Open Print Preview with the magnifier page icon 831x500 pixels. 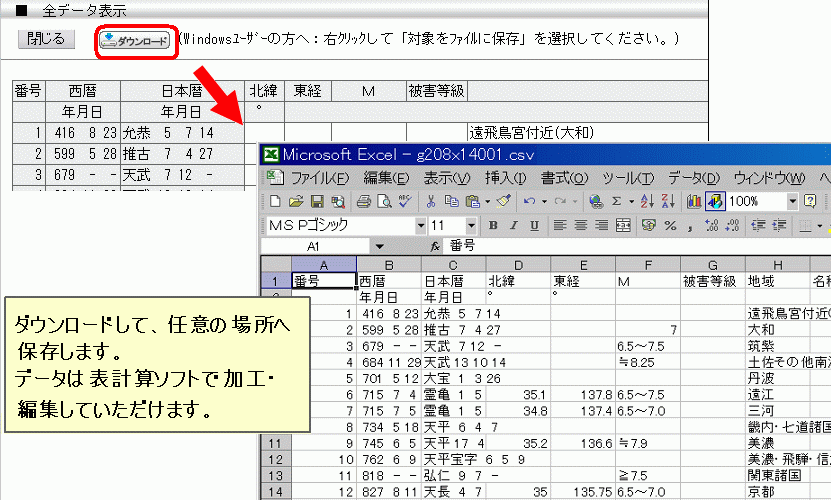coord(384,201)
